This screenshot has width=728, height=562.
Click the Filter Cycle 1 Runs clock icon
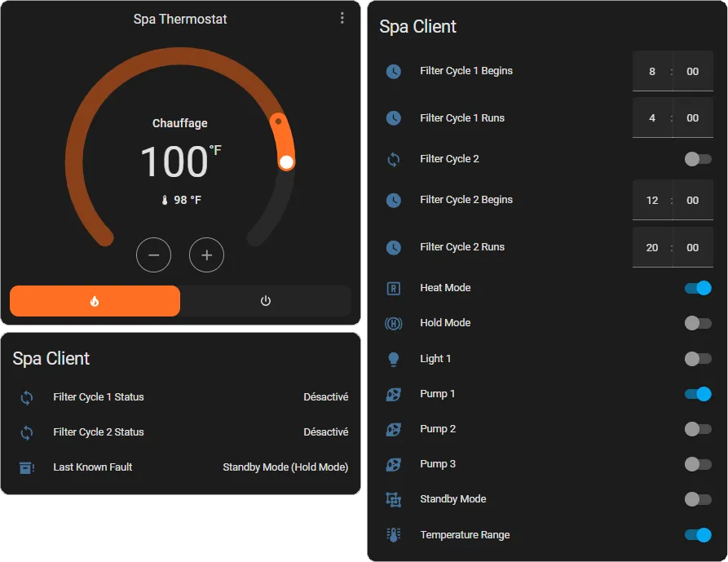coord(393,118)
